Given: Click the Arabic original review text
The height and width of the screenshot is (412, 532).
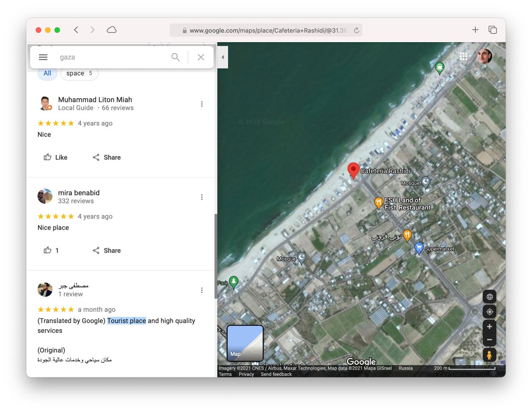Looking at the screenshot, I should click(x=75, y=360).
